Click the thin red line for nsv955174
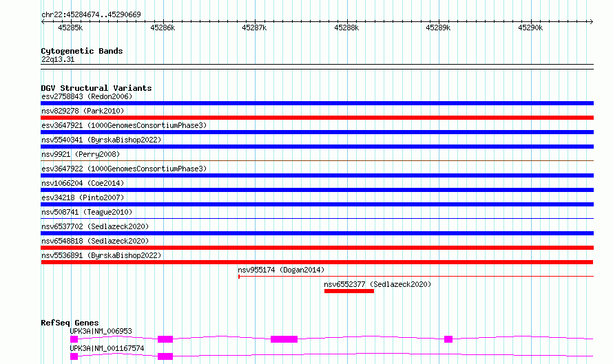This screenshot has height=364, width=613. click(x=416, y=277)
